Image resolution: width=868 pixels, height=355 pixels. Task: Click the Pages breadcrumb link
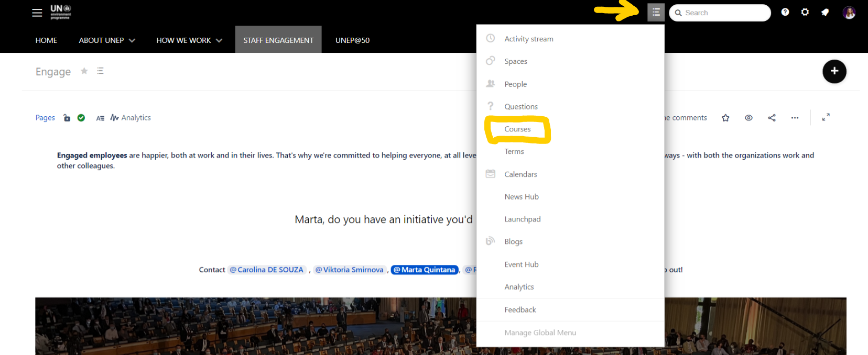[45, 118]
